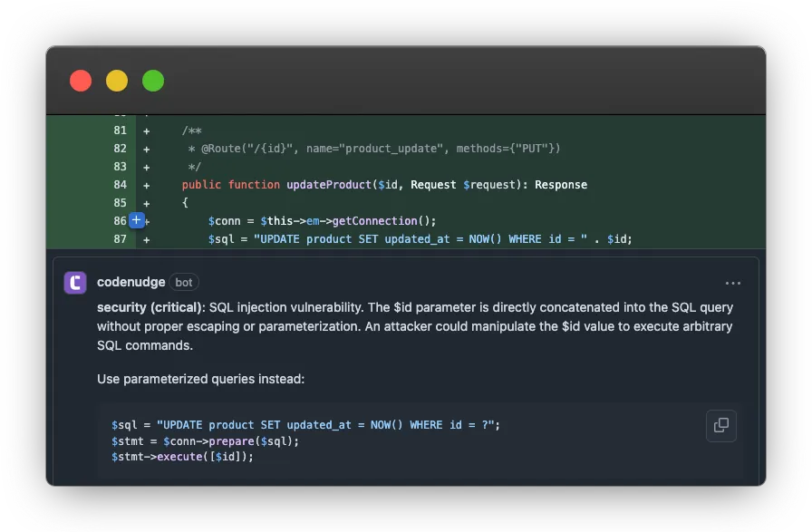This screenshot has width=812, height=532.
Task: Click the plus marker beside line 85
Action: (146, 202)
